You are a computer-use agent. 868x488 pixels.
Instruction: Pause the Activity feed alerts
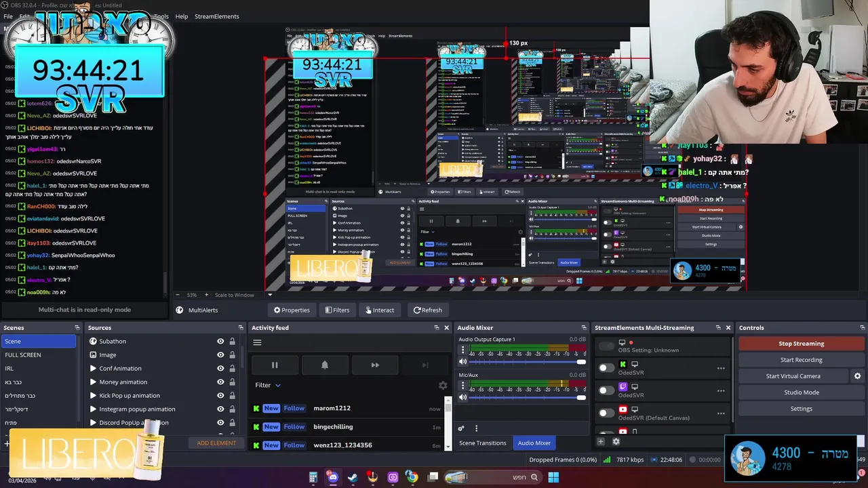point(275,365)
